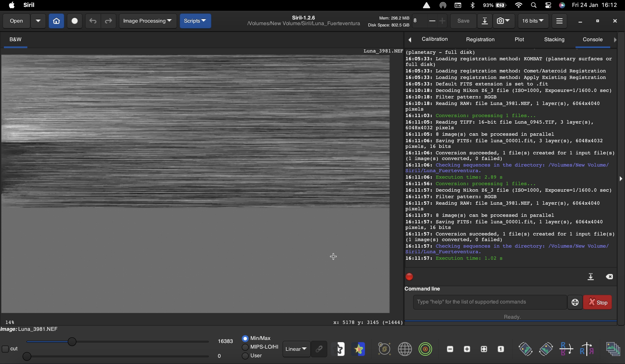Mirror image horizontally with RR icon
Screen dimensions: 625x364
pos(587,349)
